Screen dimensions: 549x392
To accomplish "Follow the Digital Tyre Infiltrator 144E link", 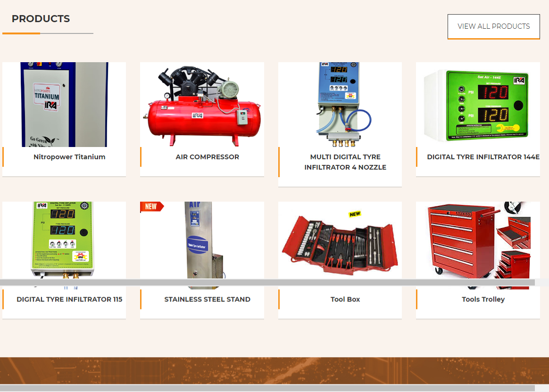I will (483, 157).
